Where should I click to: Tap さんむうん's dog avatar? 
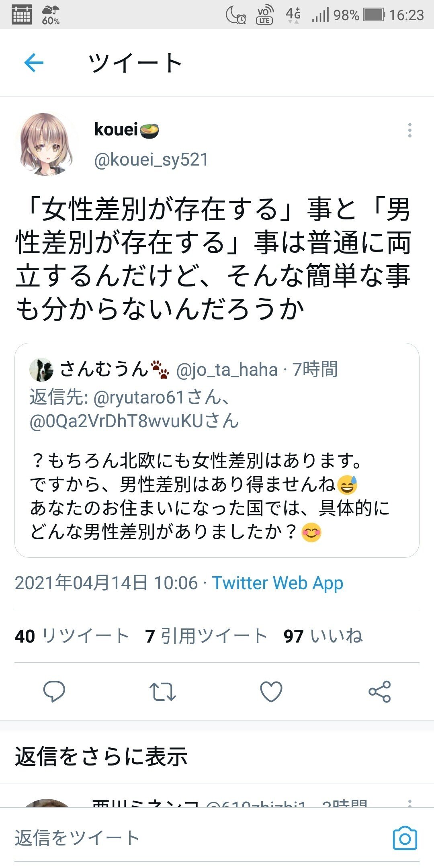[41, 369]
